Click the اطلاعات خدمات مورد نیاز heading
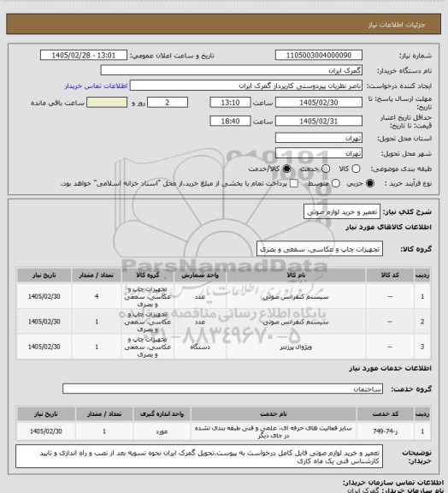The image size is (448, 493). point(390,368)
